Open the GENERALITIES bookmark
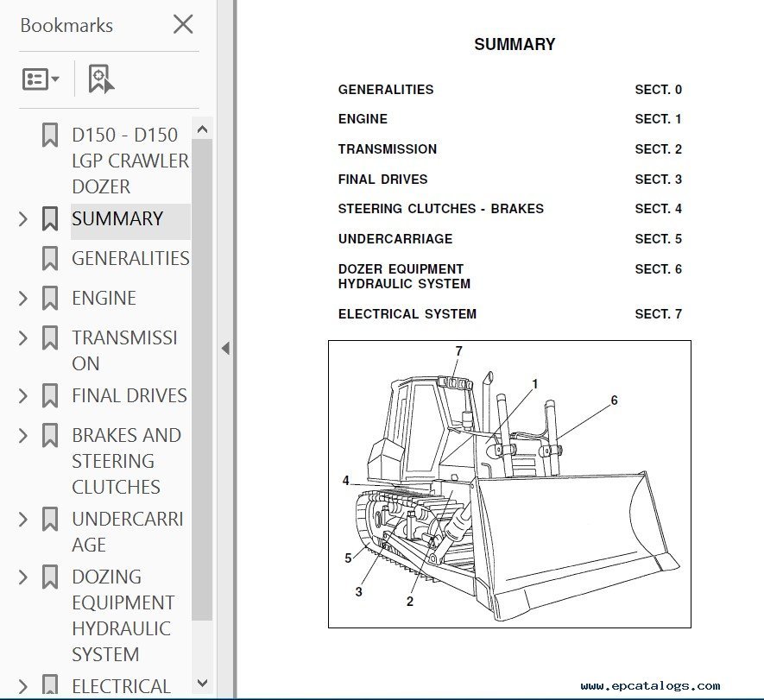The width and height of the screenshot is (764, 700). click(130, 258)
